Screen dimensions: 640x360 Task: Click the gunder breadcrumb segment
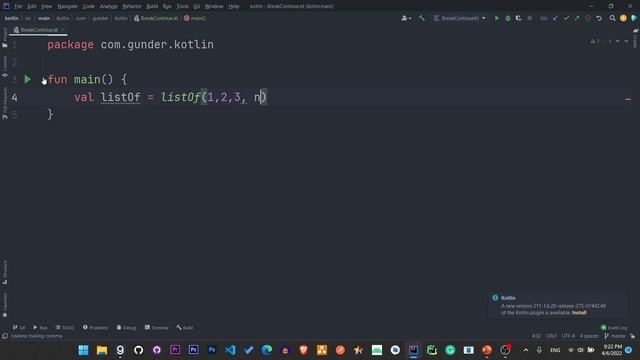[100, 18]
